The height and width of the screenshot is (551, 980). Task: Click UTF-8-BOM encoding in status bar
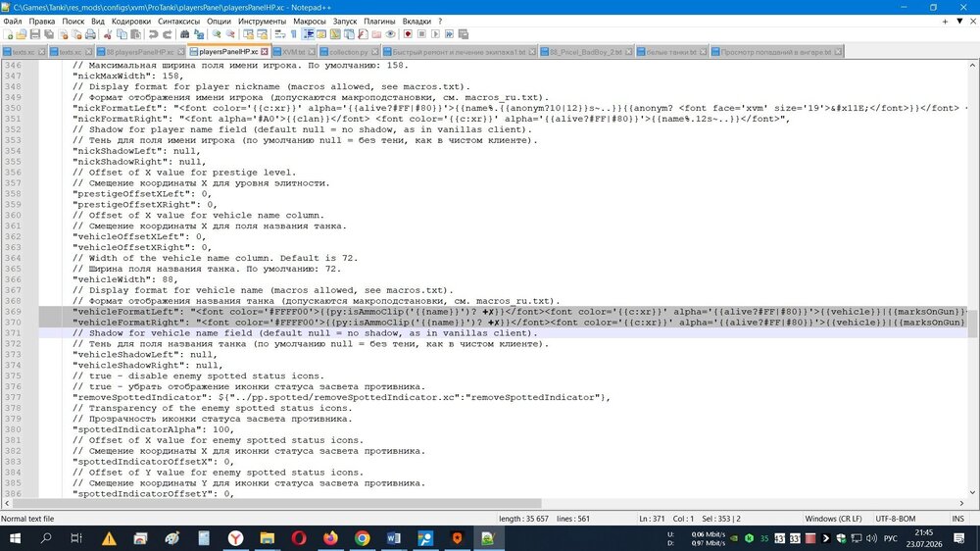pos(895,519)
